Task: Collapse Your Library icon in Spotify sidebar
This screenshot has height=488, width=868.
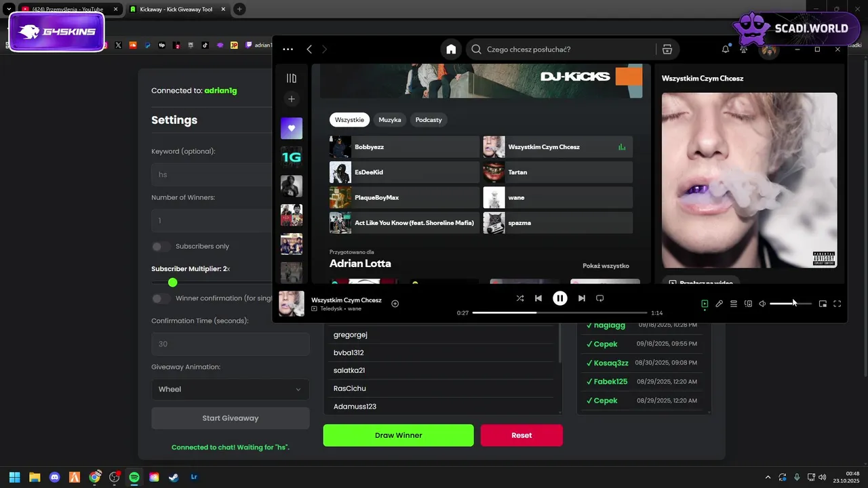Action: point(292,79)
